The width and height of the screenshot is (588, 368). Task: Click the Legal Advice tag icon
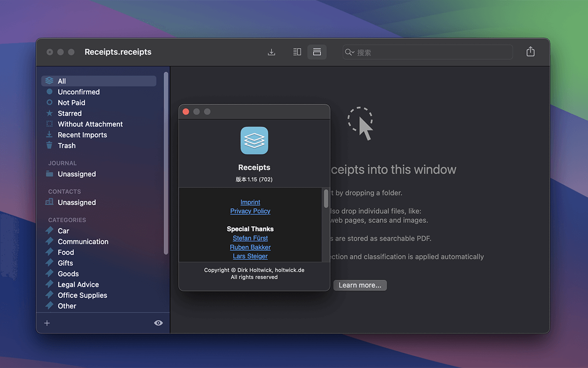pos(49,285)
